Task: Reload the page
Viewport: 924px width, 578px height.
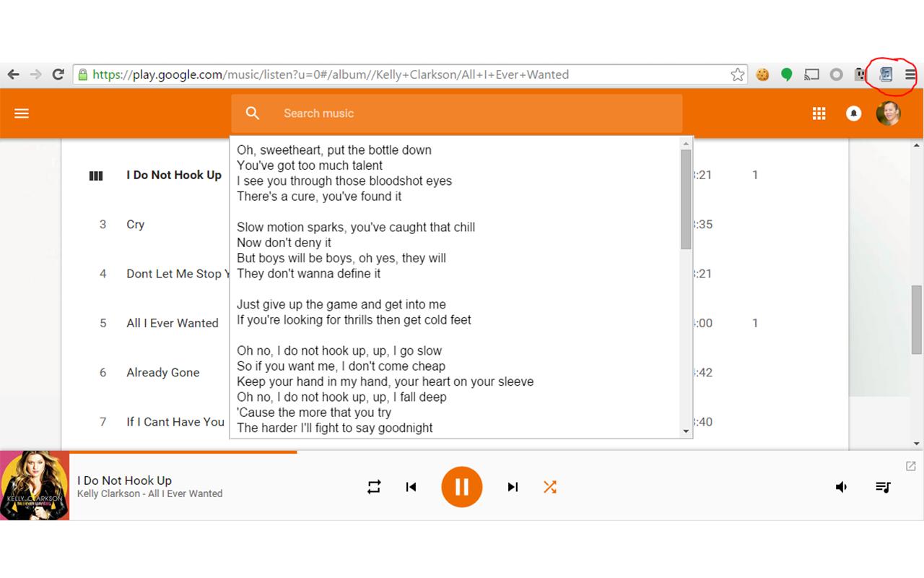Action: click(x=58, y=74)
